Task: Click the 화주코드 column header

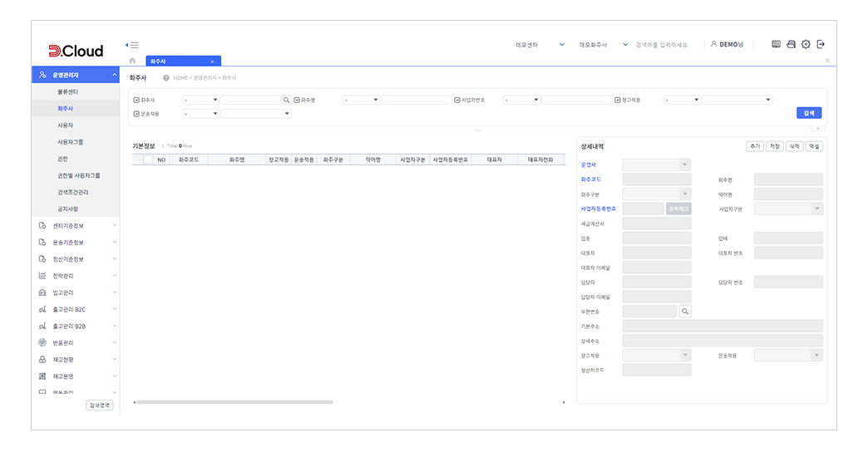Action: pos(189,160)
